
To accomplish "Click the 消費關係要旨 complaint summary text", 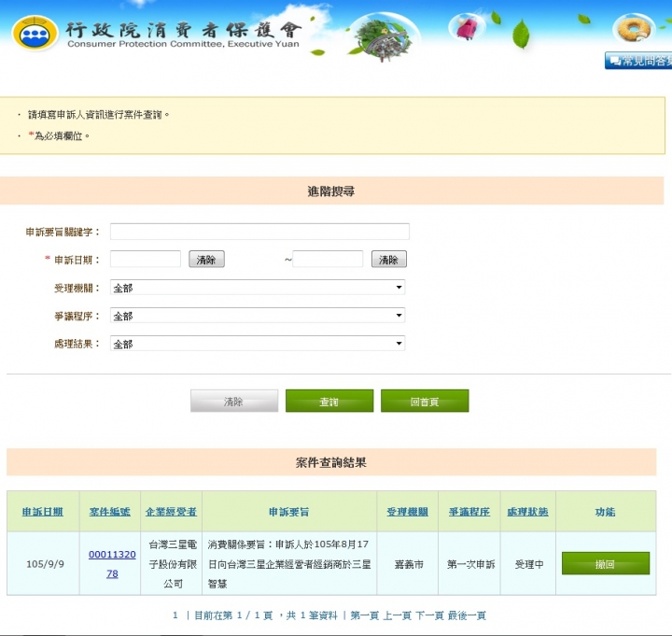I will coord(289,564).
